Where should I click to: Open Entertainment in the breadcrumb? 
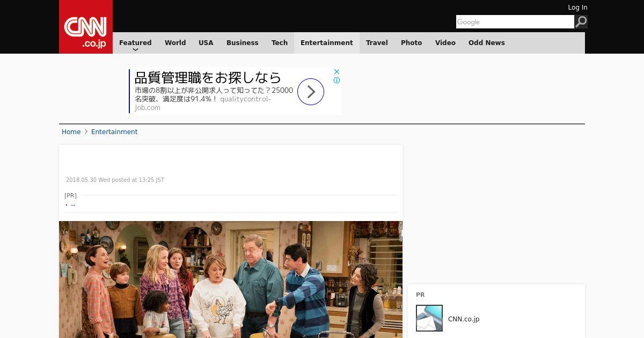pyautogui.click(x=114, y=132)
